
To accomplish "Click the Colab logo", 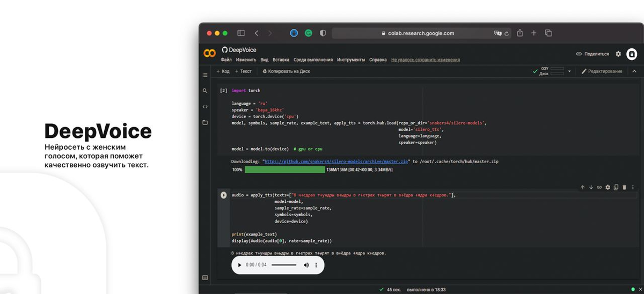I will coord(209,53).
